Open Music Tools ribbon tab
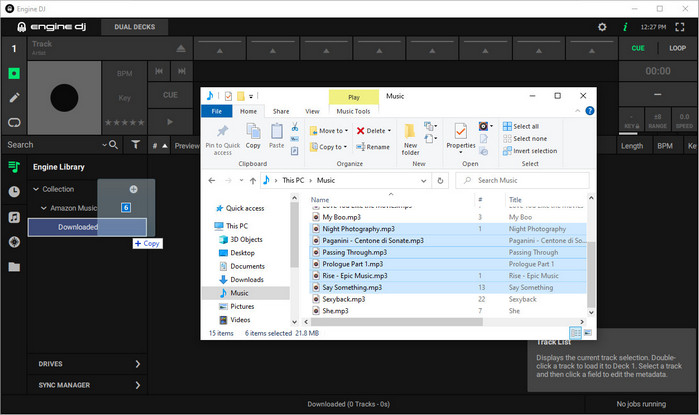The height and width of the screenshot is (415, 699). (x=353, y=111)
